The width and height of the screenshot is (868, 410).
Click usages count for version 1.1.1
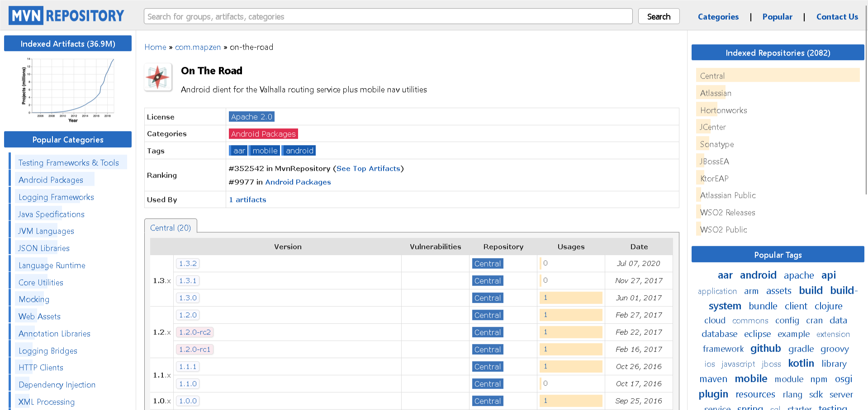pos(571,367)
